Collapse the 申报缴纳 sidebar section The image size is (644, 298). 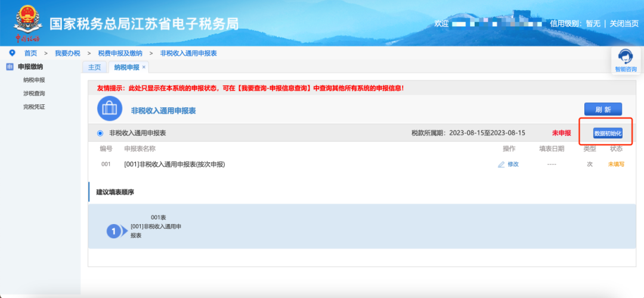[x=30, y=67]
